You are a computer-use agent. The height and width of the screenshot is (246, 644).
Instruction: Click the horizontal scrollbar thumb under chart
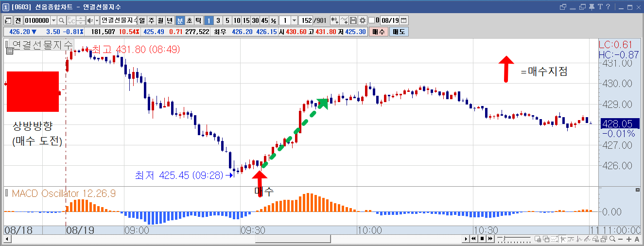point(293,239)
